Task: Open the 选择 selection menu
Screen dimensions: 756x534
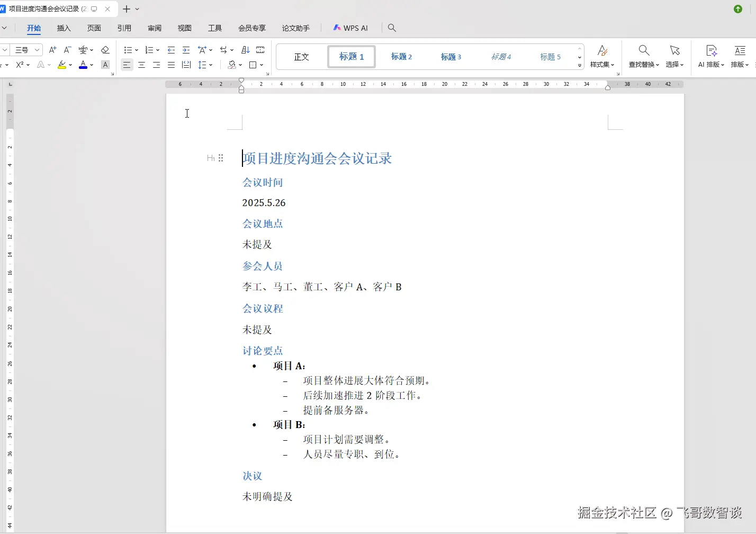Action: pos(674,56)
